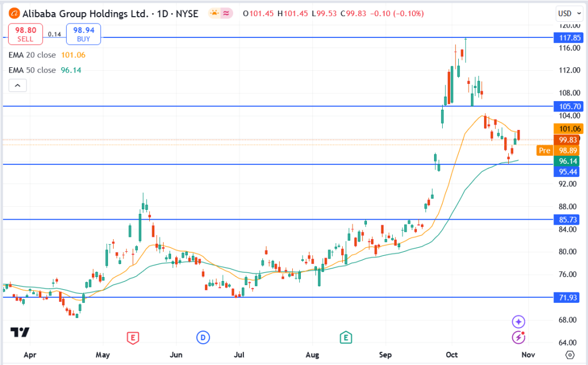Click the open price O101.45 value
The height and width of the screenshot is (365, 588).
[x=258, y=14]
